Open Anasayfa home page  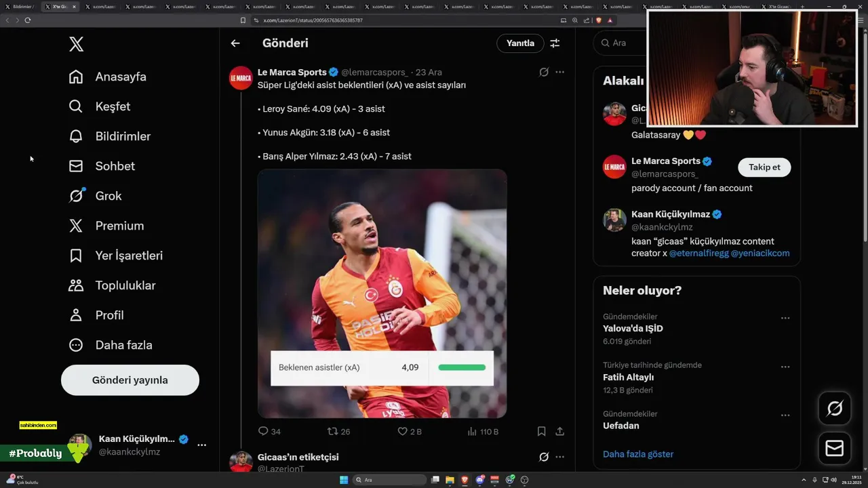pos(108,77)
